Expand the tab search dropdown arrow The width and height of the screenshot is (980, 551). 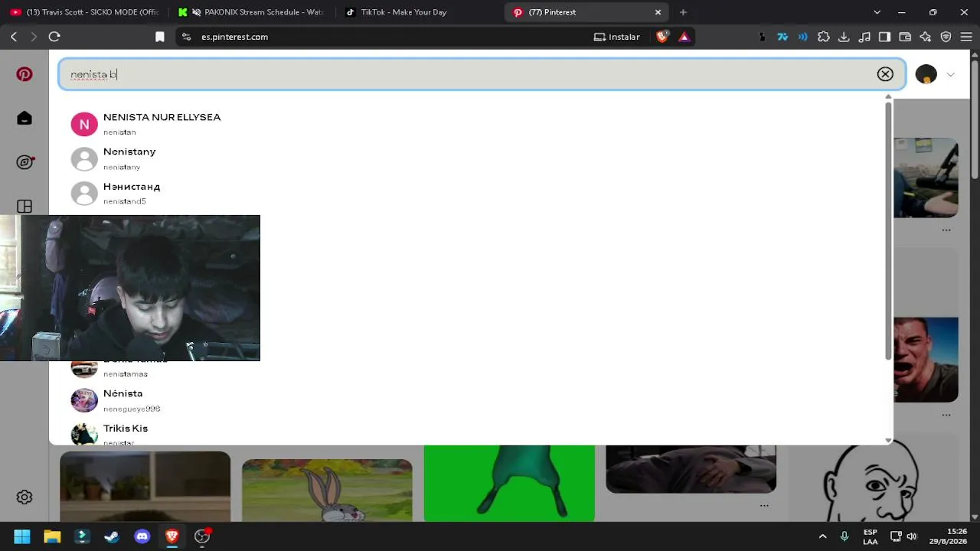[x=877, y=12]
